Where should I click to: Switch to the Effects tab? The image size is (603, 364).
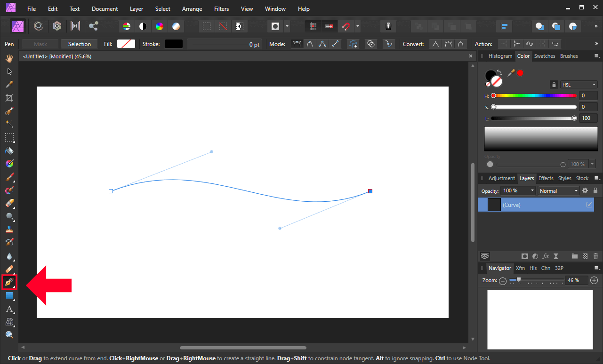coord(546,178)
